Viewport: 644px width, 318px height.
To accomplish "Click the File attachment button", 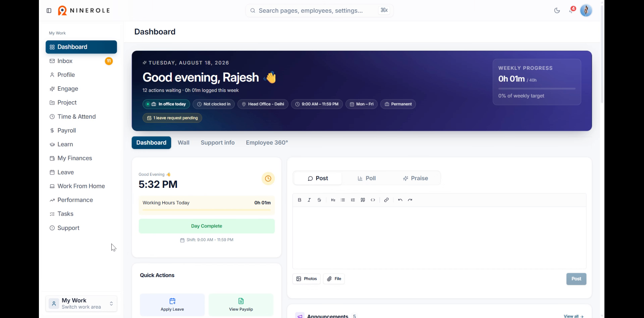I will [334, 279].
